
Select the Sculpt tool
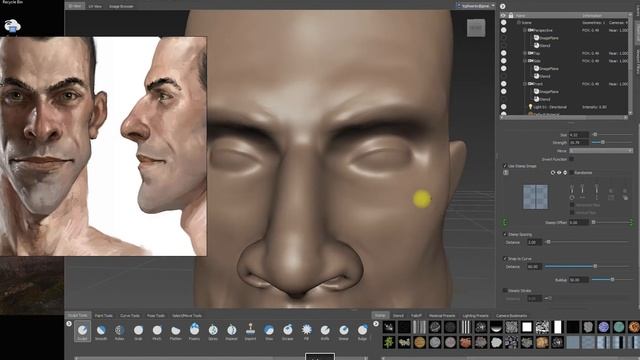pyautogui.click(x=82, y=330)
